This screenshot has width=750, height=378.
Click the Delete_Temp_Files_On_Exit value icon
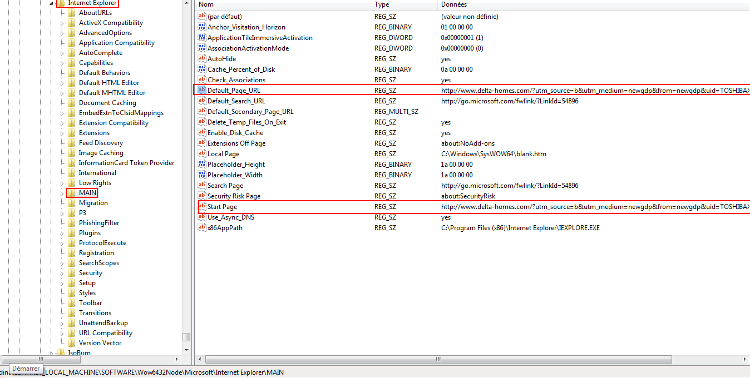tap(201, 122)
